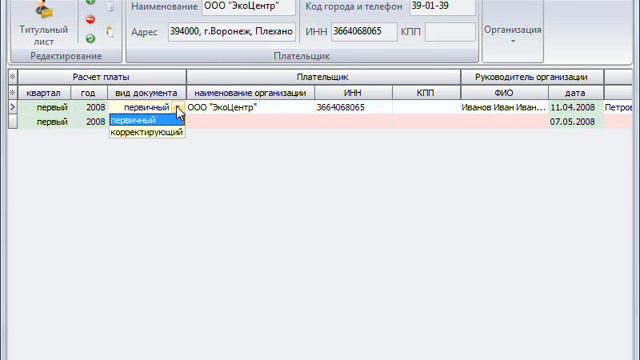Image resolution: width=640 pixels, height=360 pixels.
Task: Choose первичный in the dropdown list
Action: (x=147, y=120)
